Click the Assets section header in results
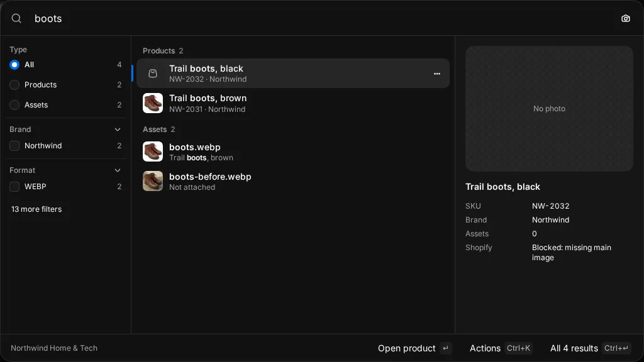 tap(158, 129)
